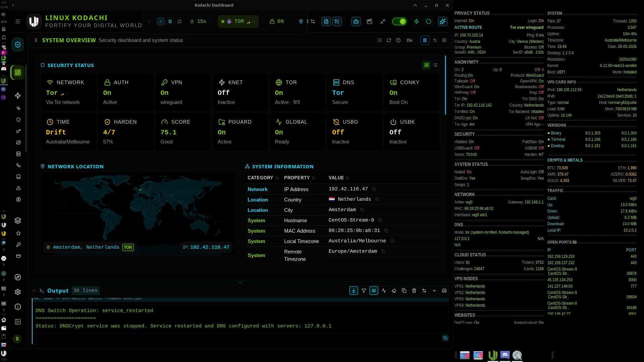Screen dimensions: 644x362
Task: Copy the DNS Switch Operation output block
Action: (x=445, y=338)
